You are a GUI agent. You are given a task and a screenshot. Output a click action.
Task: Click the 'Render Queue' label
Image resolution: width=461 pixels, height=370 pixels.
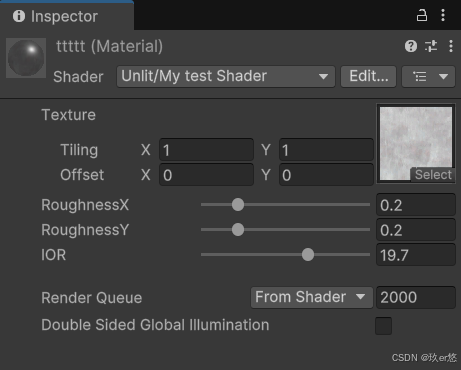tap(92, 298)
